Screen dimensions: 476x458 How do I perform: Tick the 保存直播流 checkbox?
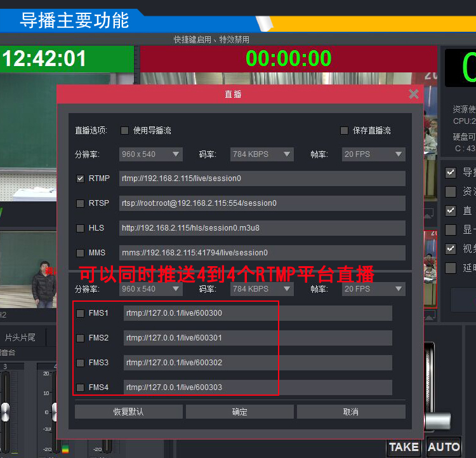pyautogui.click(x=344, y=130)
